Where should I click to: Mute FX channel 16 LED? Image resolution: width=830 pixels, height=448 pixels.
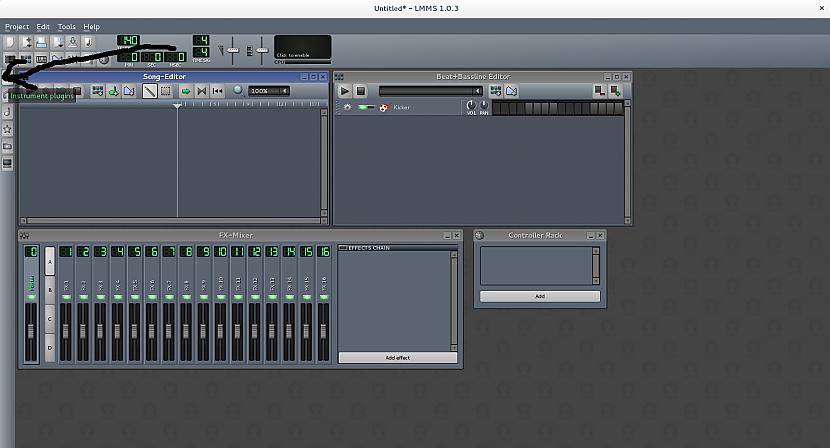324,297
